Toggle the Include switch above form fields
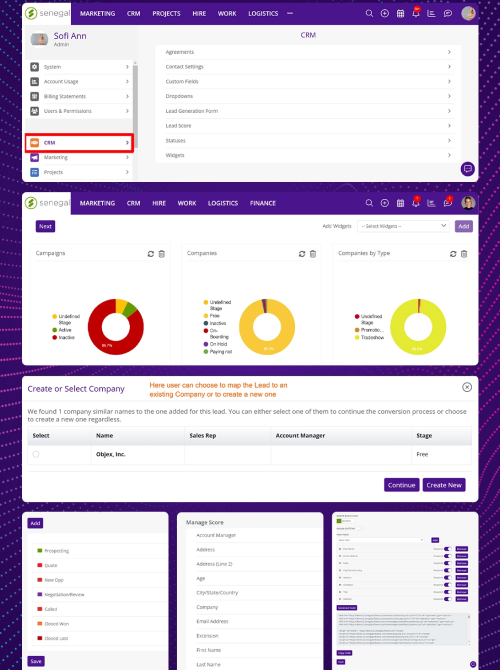The width and height of the screenshot is (500, 670). coord(359,529)
